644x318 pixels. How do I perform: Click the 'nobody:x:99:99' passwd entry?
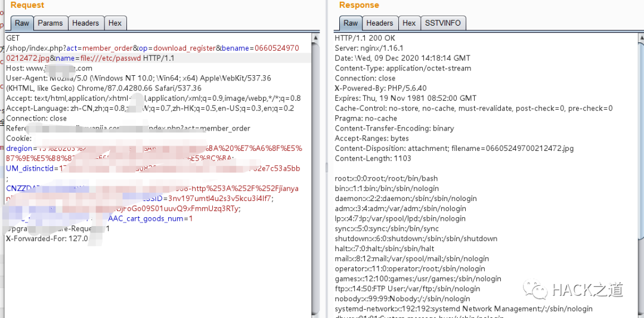pos(402,299)
